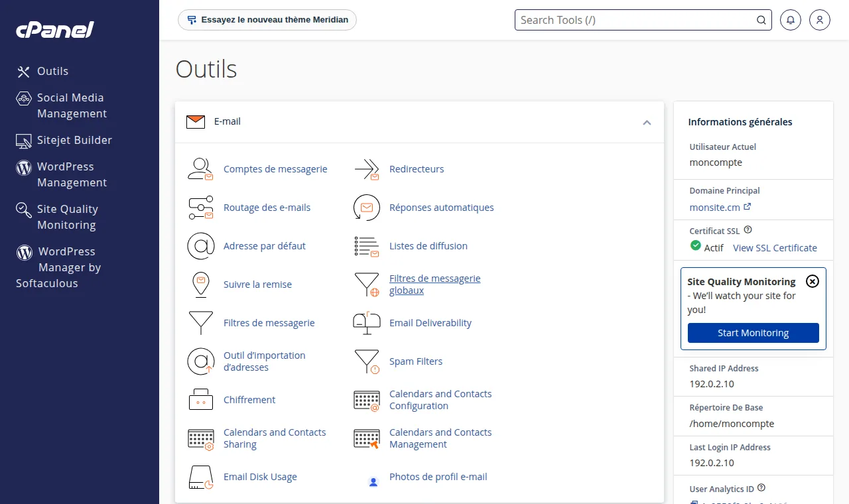
Task: Click the /home/moncompte directory text
Action: click(x=732, y=424)
